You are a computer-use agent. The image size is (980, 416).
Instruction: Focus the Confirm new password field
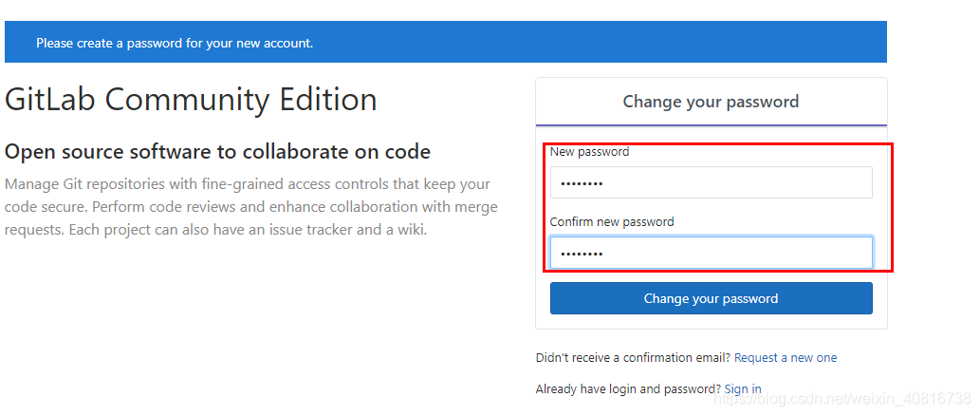(711, 253)
